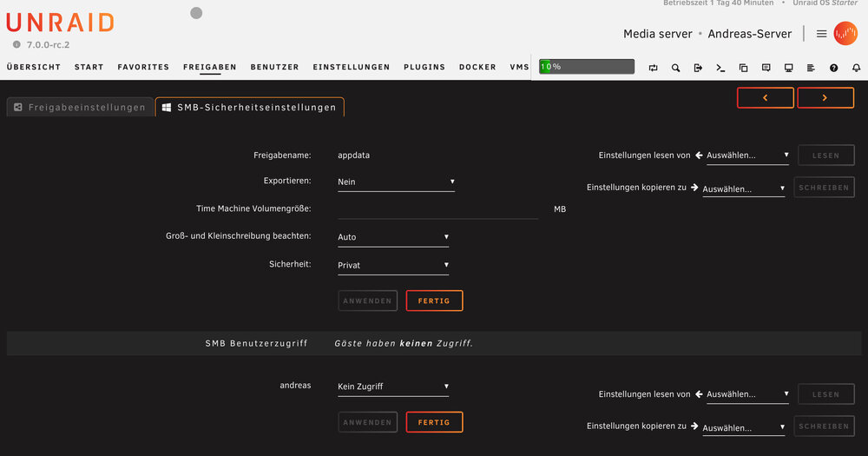Click the memory usage 10% progress bar
Screen dimensions: 868x456
coord(587,67)
